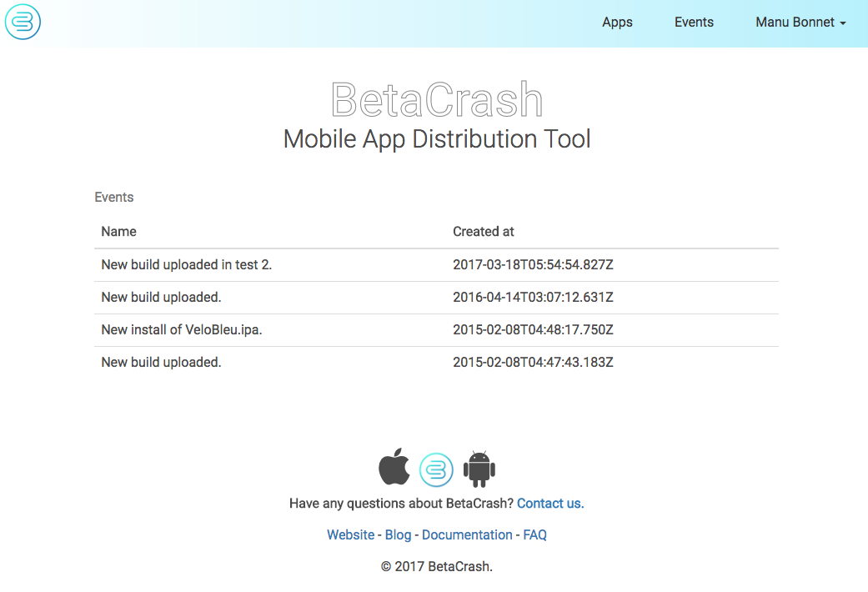The height and width of the screenshot is (592, 868).
Task: Click the Android robot icon in the footer
Action: 479,469
